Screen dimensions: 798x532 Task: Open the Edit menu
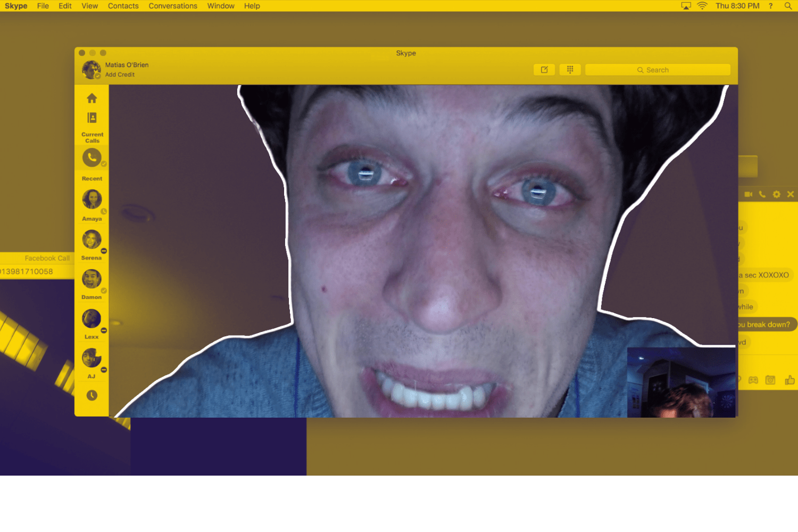click(65, 6)
